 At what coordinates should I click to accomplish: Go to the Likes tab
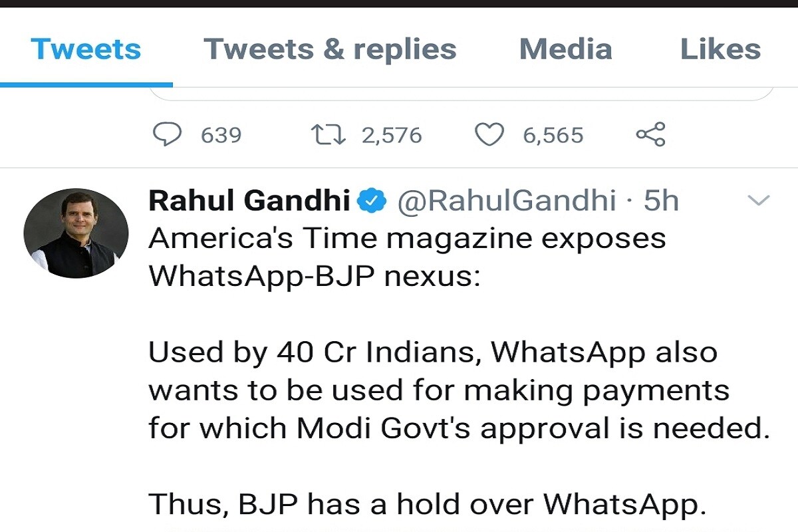720,49
